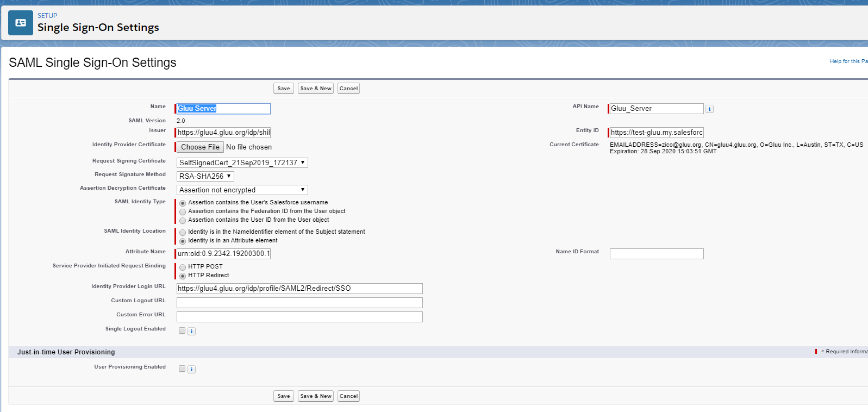Screen dimensions: 868x412
Task: Open the Request Signature Method dropdown
Action: point(205,176)
